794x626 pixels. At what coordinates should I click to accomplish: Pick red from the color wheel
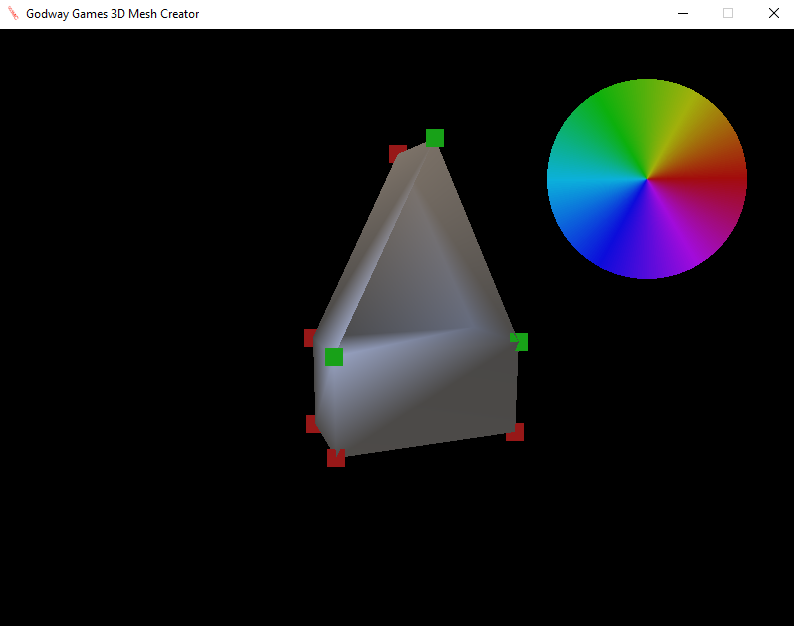709,179
